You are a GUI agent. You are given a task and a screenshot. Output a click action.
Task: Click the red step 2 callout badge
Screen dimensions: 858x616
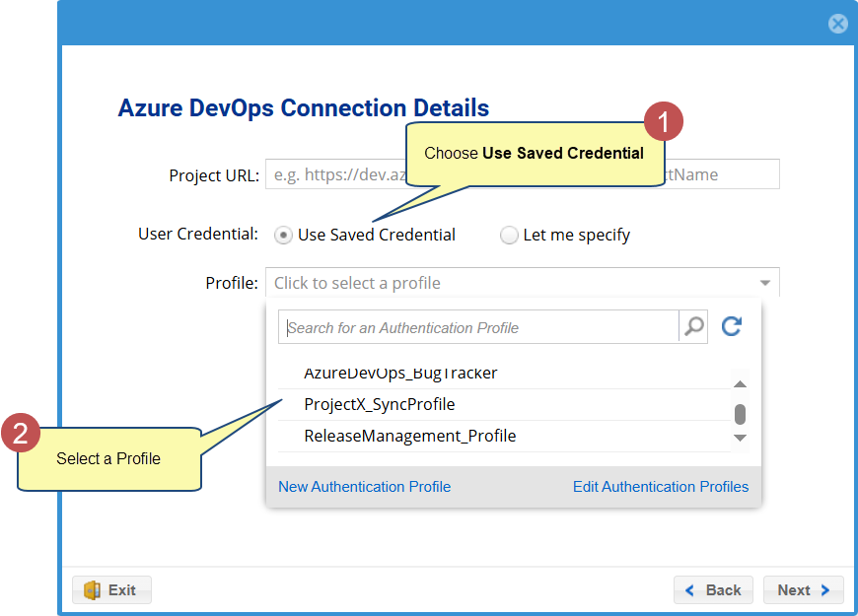21,434
